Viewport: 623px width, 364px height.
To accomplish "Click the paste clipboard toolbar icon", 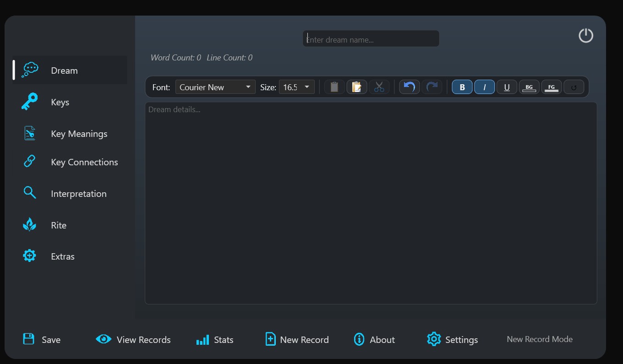I will pyautogui.click(x=357, y=87).
